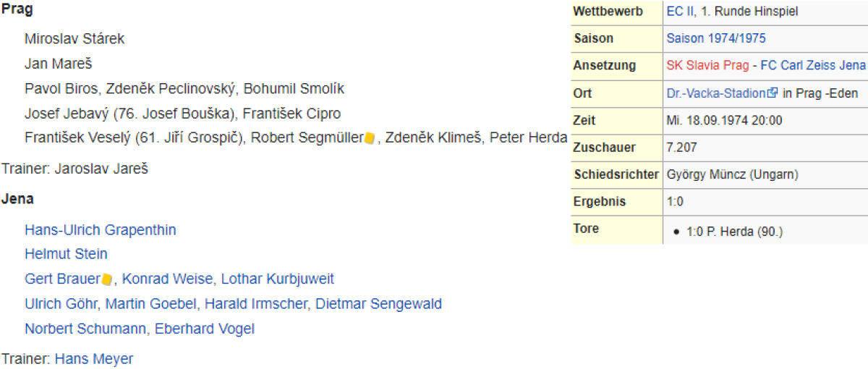This screenshot has height=369, width=868.
Task: Click the Gert Brauer player link
Action: [62, 279]
